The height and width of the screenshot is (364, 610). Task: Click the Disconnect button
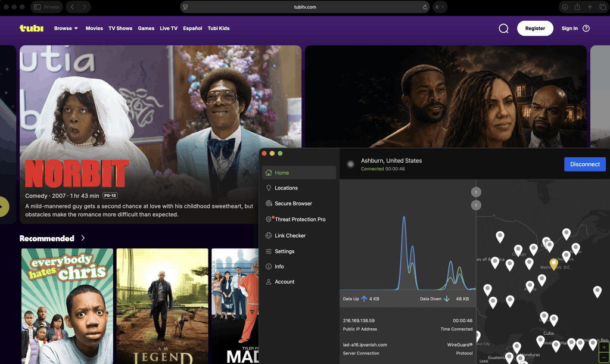pyautogui.click(x=585, y=164)
